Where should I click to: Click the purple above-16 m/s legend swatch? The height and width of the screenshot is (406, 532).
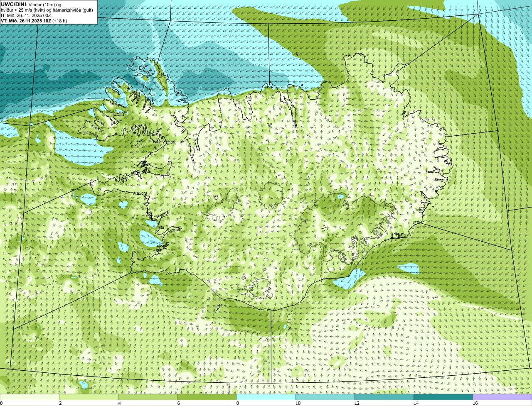(x=502, y=397)
